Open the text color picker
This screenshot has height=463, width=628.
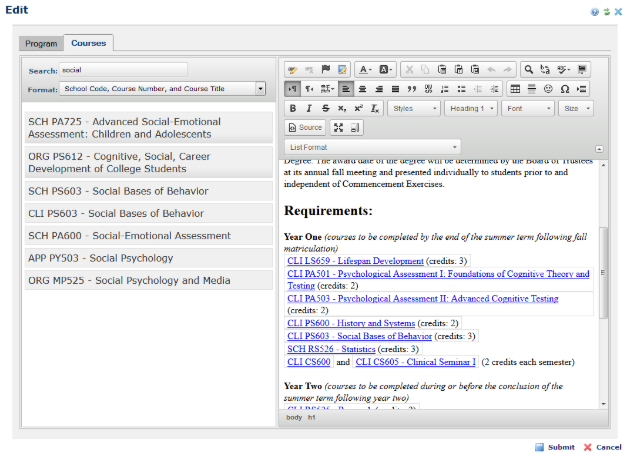pyautogui.click(x=364, y=70)
